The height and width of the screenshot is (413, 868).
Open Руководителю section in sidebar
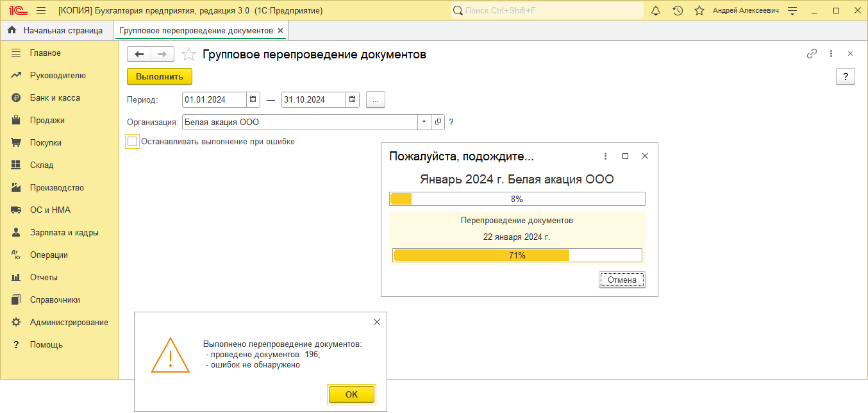point(58,76)
